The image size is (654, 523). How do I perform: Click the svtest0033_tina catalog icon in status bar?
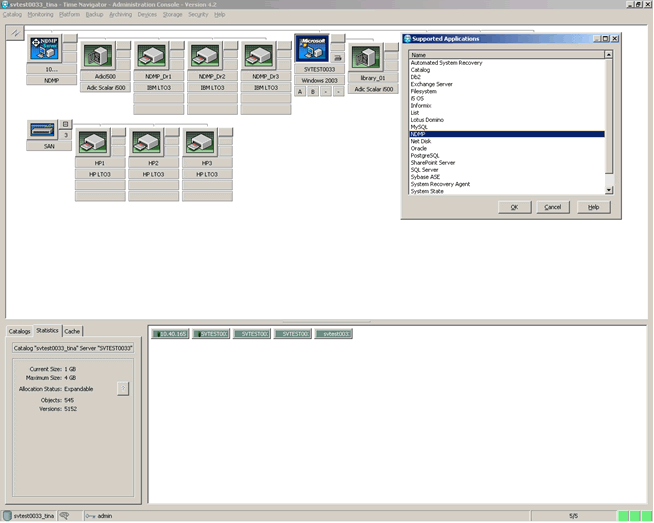(x=7, y=516)
